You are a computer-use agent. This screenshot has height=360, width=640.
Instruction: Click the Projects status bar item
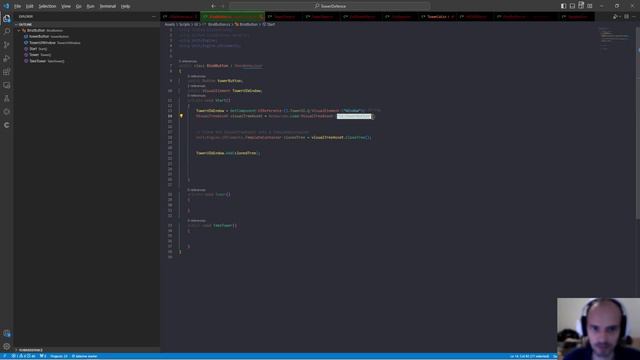59,356
